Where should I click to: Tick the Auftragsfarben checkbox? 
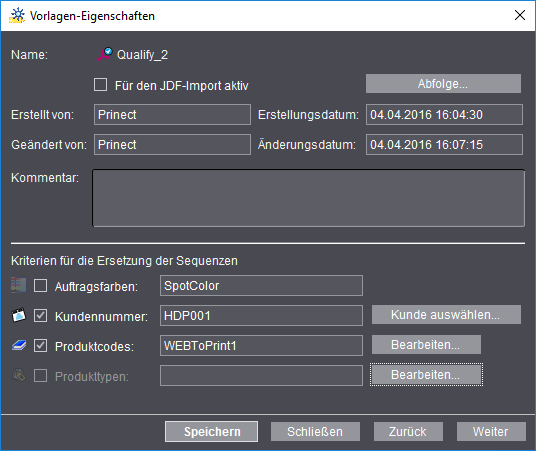[40, 286]
